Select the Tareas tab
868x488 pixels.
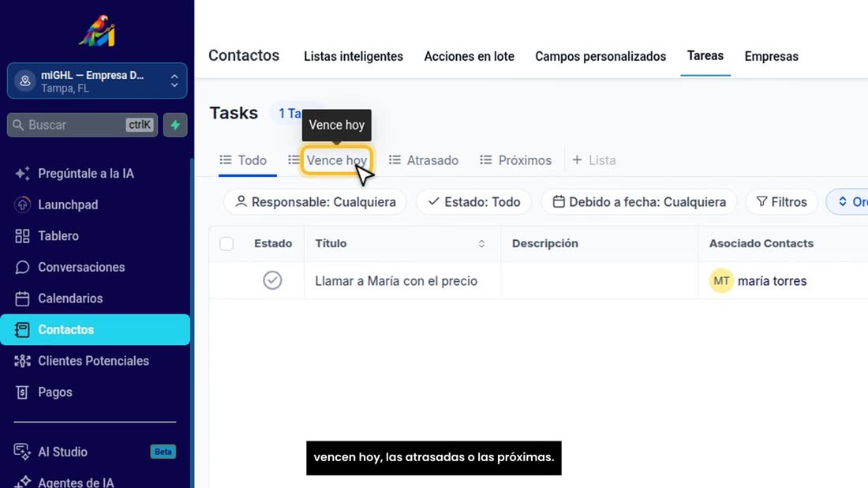click(x=705, y=56)
